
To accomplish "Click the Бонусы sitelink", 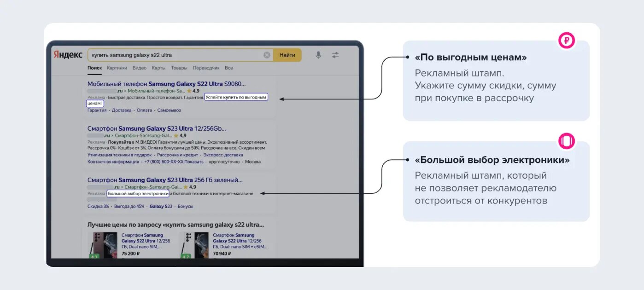I will point(185,207).
